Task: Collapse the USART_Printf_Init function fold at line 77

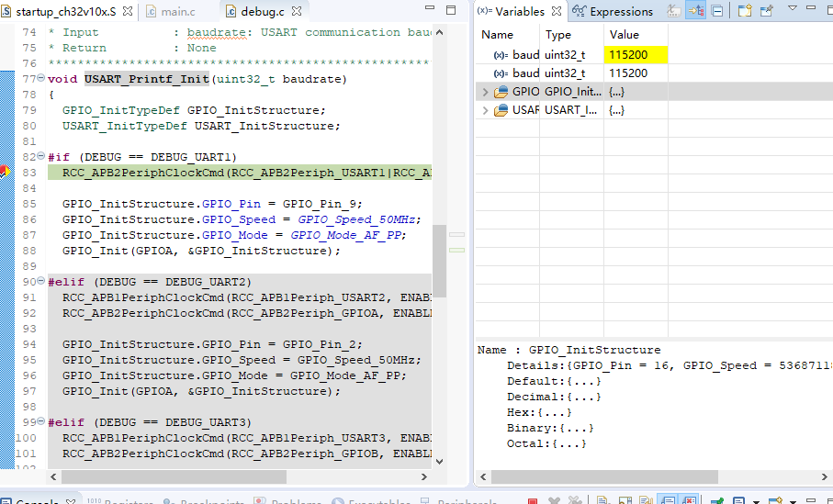Action: click(41, 77)
